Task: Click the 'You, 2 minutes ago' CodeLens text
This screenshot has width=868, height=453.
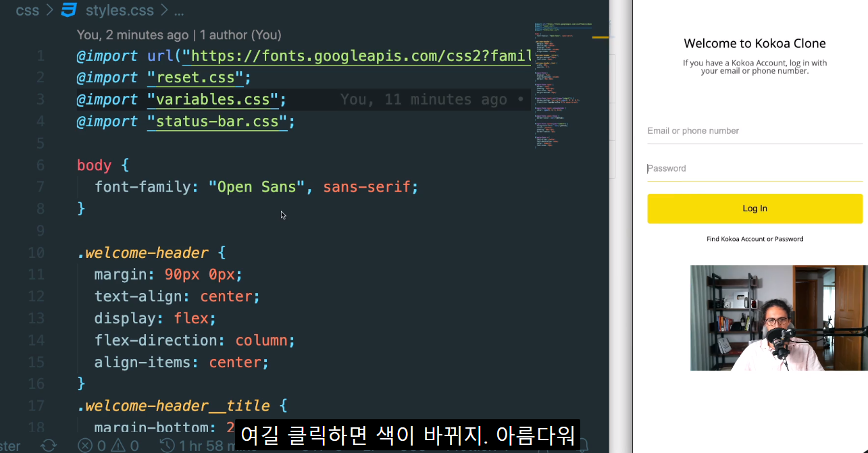Action: 132,34
